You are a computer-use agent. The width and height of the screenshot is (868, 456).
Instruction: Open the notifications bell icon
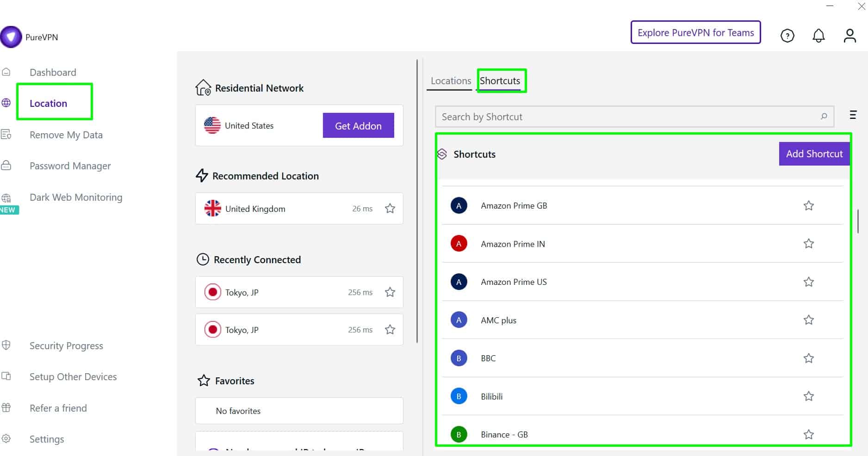click(818, 36)
